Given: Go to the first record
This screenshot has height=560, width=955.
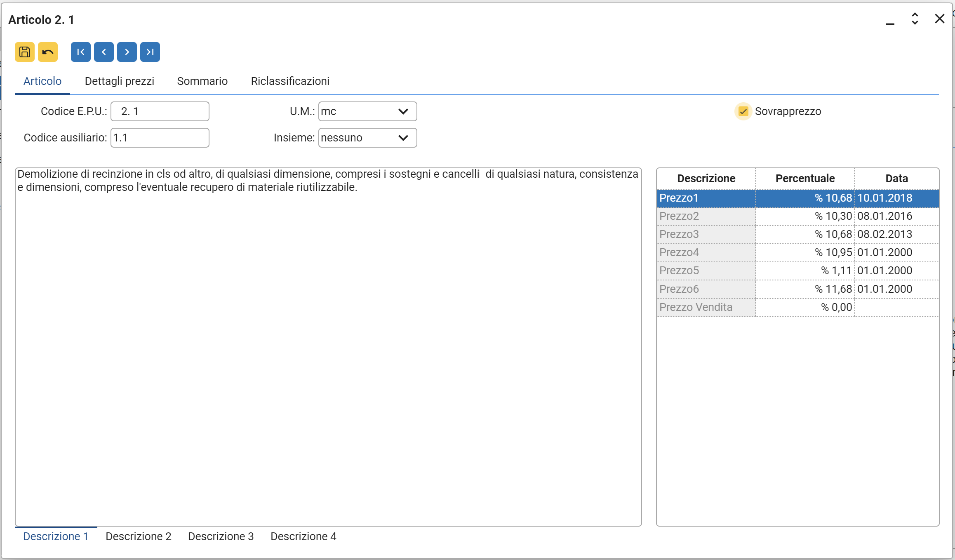Looking at the screenshot, I should [x=81, y=52].
